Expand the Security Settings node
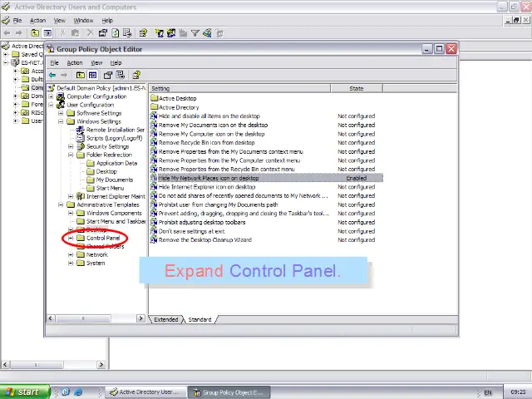This screenshot has height=399, width=532. click(71, 146)
